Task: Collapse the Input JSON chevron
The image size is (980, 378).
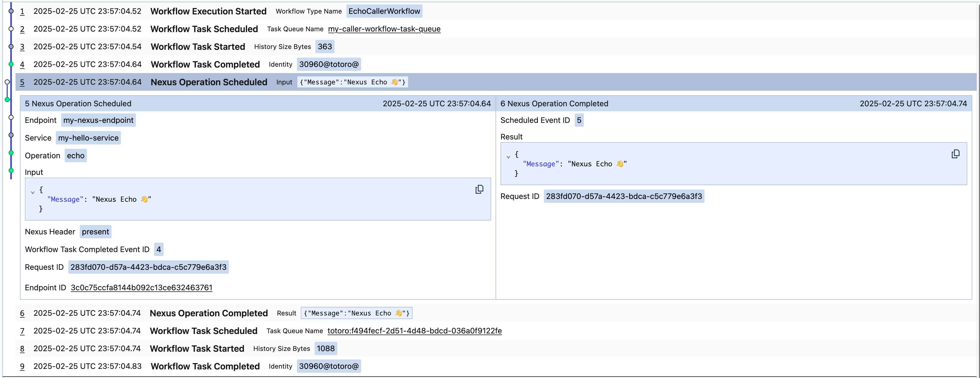Action: tap(33, 193)
